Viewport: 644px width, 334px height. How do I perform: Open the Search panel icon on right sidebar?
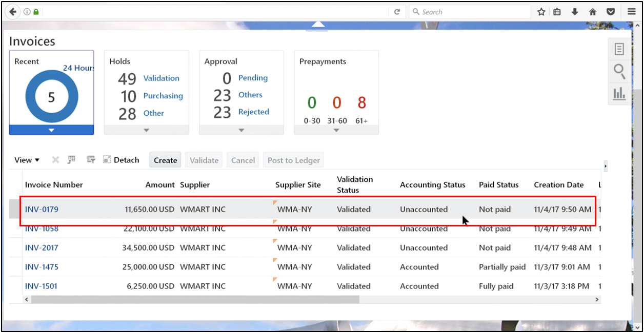click(x=619, y=72)
